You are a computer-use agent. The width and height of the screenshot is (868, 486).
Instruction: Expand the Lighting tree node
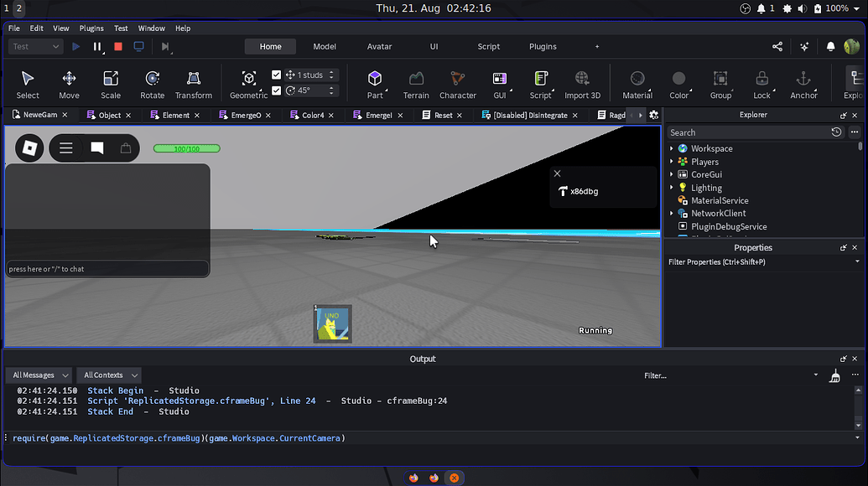pyautogui.click(x=672, y=188)
